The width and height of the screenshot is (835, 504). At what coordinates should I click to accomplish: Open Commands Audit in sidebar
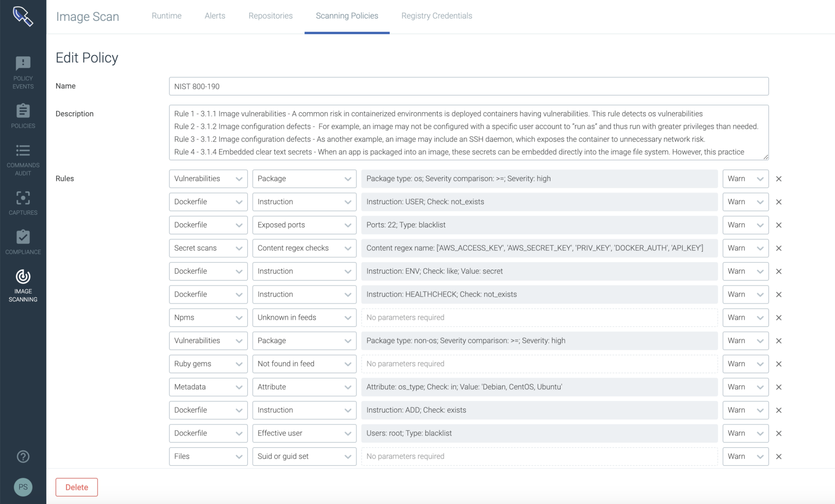point(23,160)
